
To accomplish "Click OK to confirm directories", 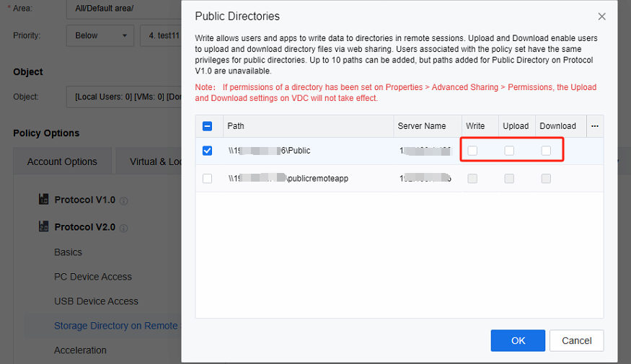I will pos(518,340).
